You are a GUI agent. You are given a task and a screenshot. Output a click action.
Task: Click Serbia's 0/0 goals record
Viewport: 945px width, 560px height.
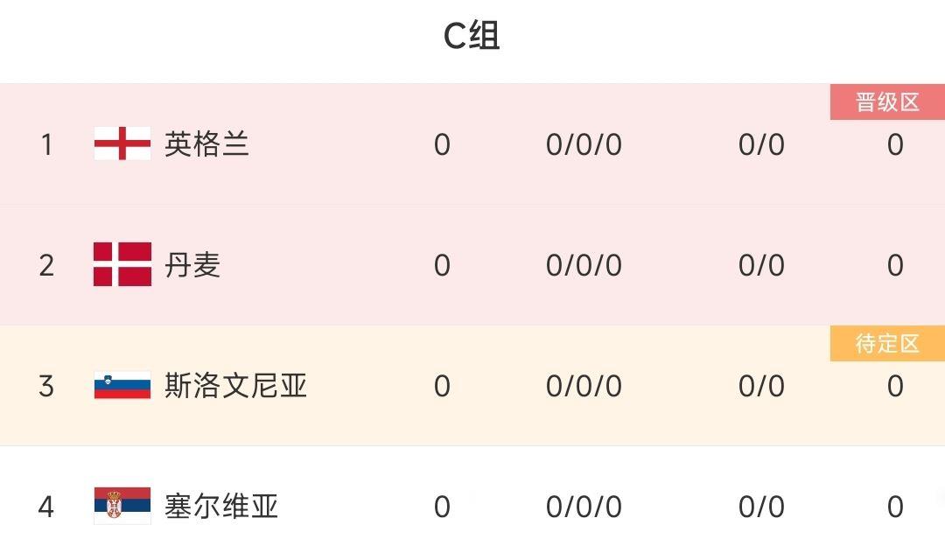(761, 506)
